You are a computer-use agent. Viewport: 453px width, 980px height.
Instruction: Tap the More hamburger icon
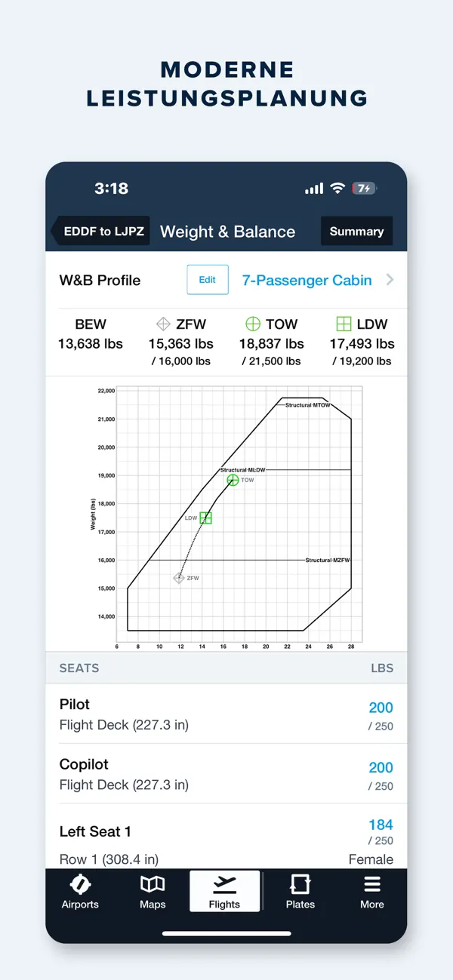tap(371, 884)
